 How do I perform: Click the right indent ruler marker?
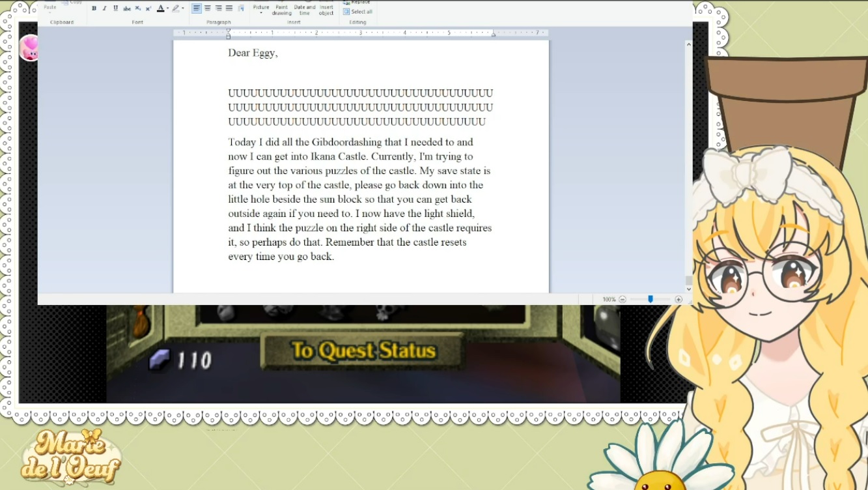[x=494, y=35]
